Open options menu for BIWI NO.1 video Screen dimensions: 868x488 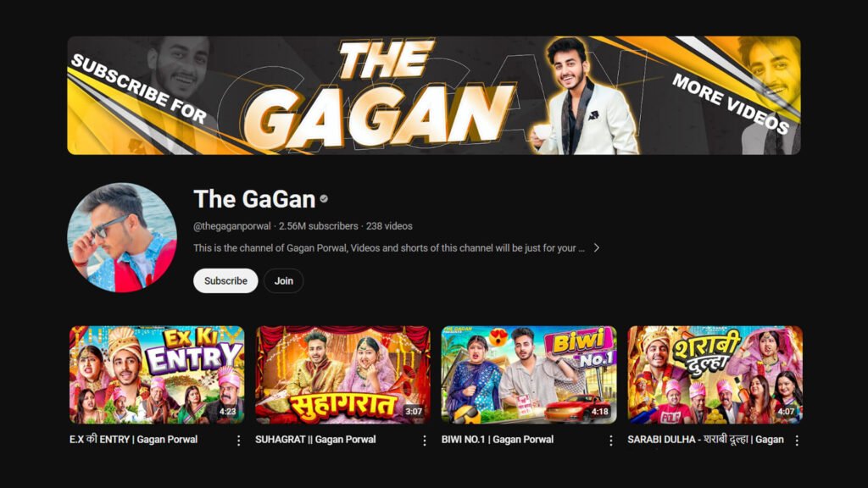610,441
